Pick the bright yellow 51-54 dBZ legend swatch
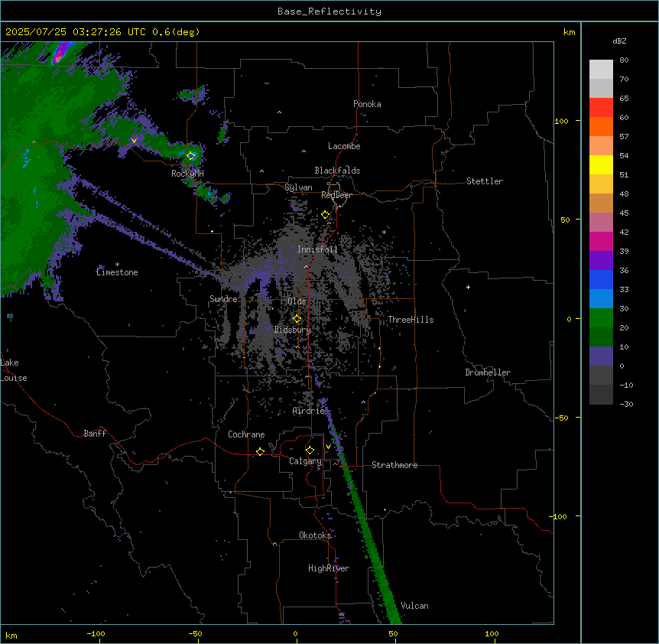 (x=601, y=164)
